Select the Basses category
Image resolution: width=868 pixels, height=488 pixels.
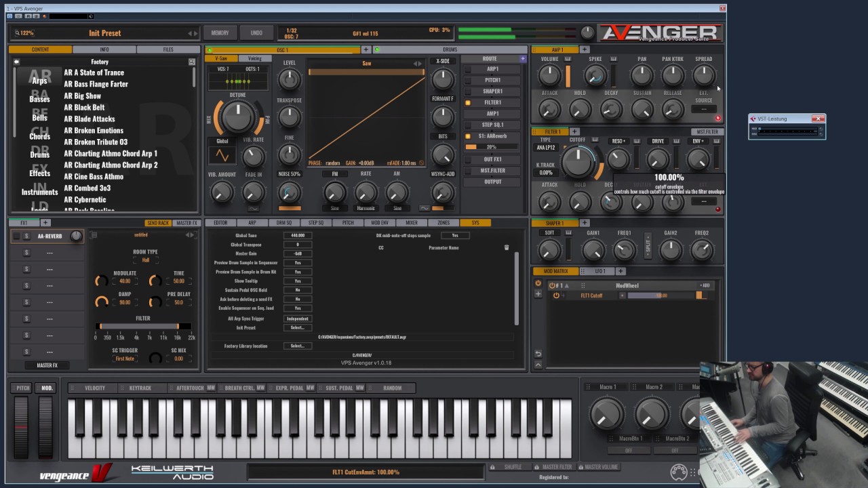click(39, 99)
